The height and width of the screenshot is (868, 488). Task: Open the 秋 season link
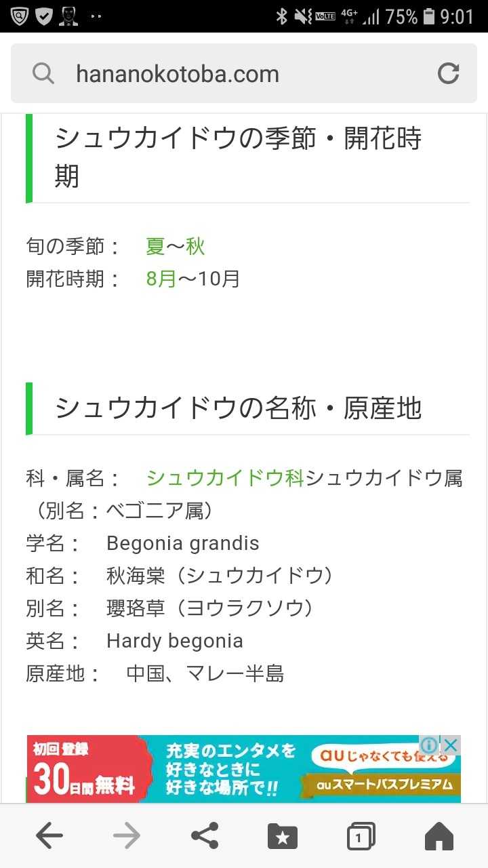195,246
